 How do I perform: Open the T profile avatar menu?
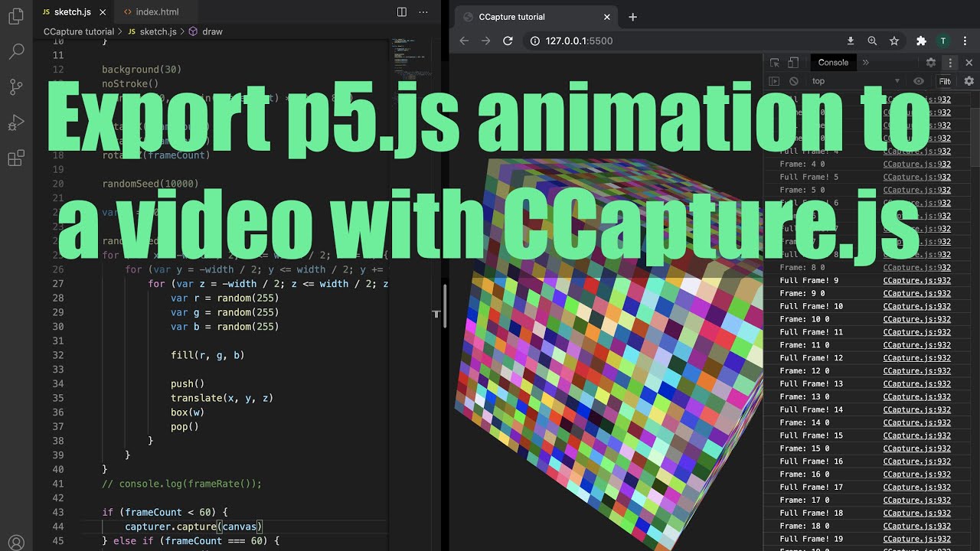(943, 41)
